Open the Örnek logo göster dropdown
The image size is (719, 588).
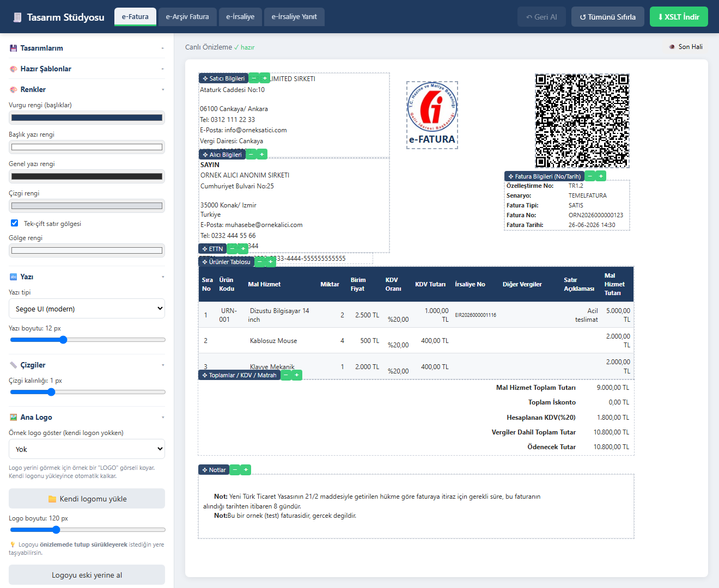pyautogui.click(x=87, y=449)
